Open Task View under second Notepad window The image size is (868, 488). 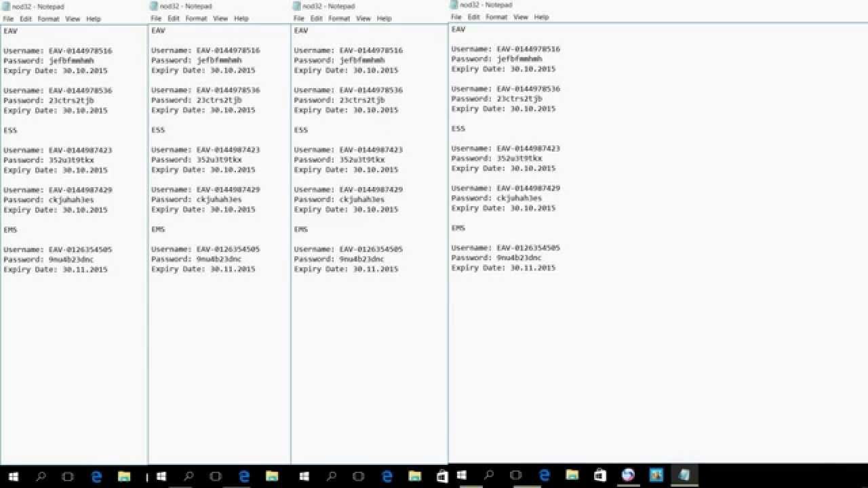tap(216, 476)
